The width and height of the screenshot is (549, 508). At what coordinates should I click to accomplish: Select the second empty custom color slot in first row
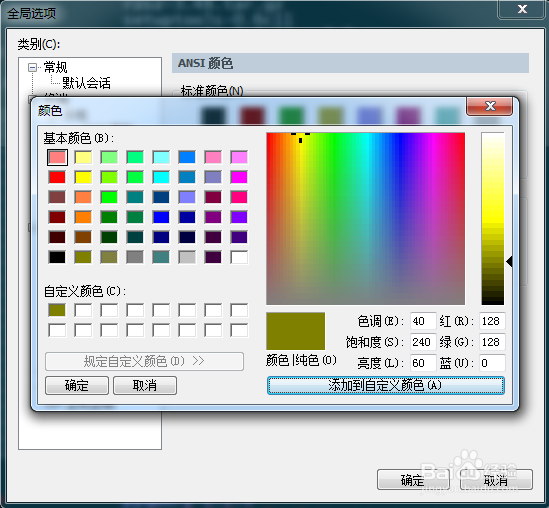click(x=109, y=310)
